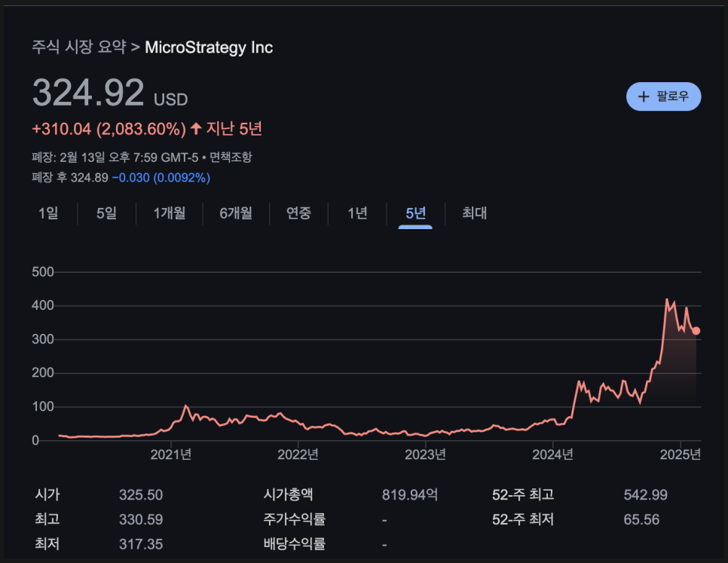The height and width of the screenshot is (563, 728).
Task: Select the 1일 time range tab
Action: (x=48, y=213)
